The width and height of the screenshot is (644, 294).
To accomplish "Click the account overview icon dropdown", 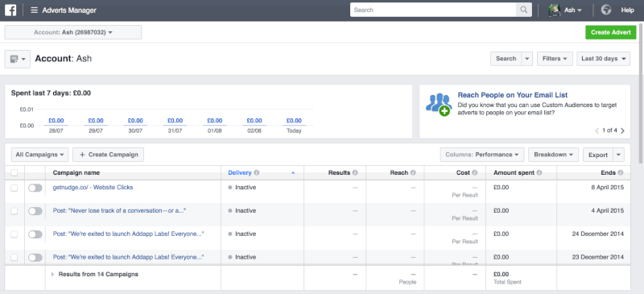I will pyautogui.click(x=17, y=60).
